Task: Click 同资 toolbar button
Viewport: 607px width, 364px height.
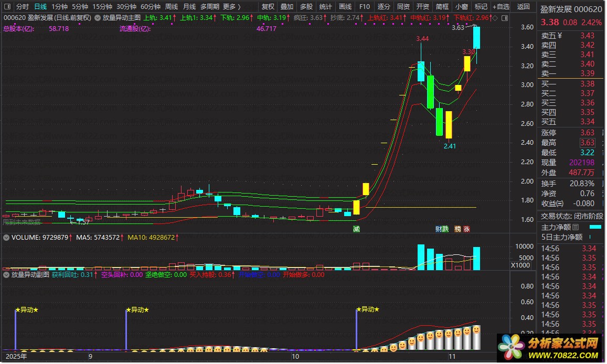Action: (x=403, y=7)
